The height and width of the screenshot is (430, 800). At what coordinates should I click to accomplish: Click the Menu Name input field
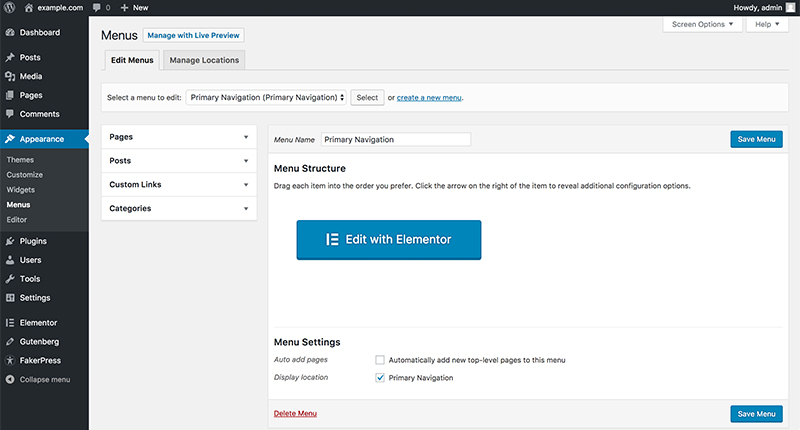click(x=396, y=139)
